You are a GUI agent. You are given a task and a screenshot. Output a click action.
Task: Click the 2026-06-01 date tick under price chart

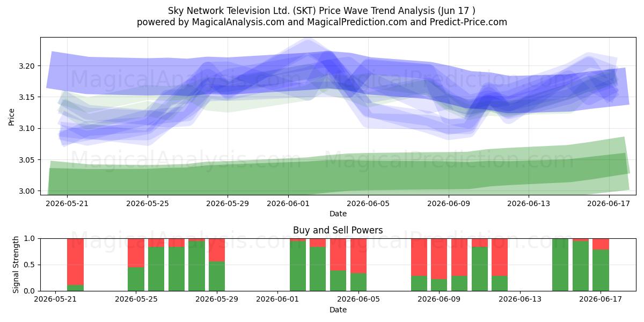pyautogui.click(x=288, y=203)
